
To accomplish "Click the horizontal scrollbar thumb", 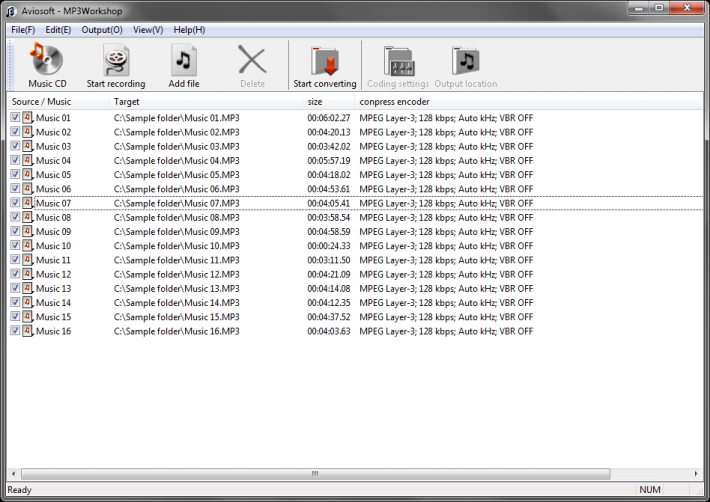I will [316, 473].
